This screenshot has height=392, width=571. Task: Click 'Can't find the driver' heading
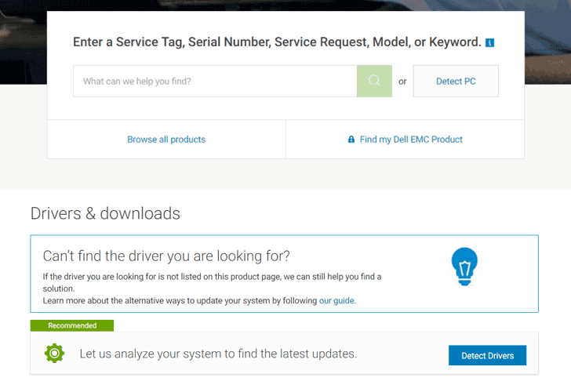click(166, 256)
